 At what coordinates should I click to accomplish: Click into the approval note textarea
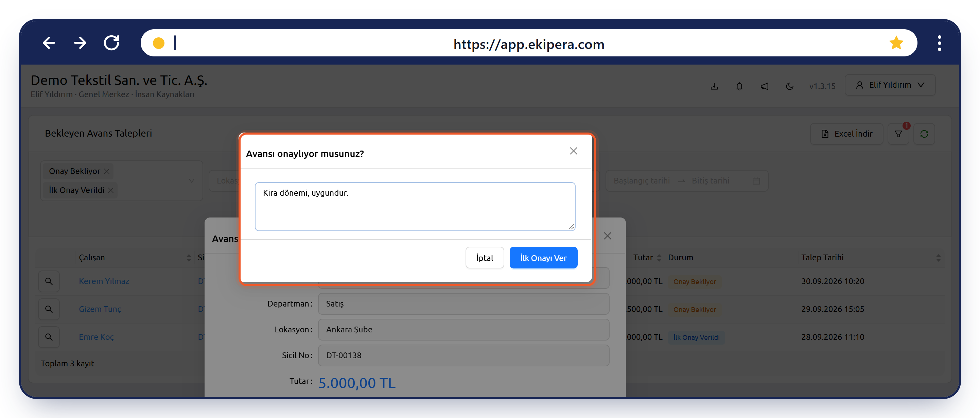pyautogui.click(x=415, y=207)
